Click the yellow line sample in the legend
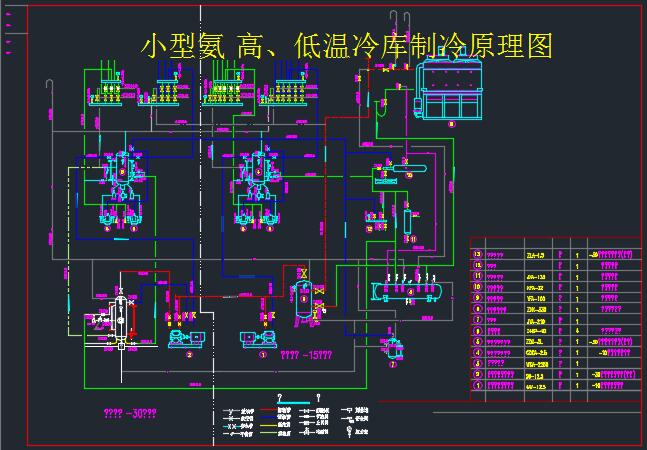 pos(267,426)
